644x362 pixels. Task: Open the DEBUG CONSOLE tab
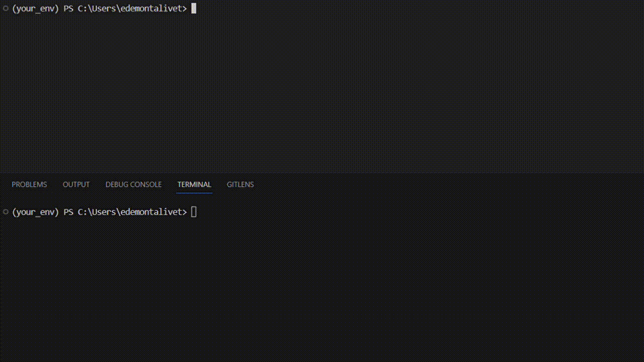(133, 185)
